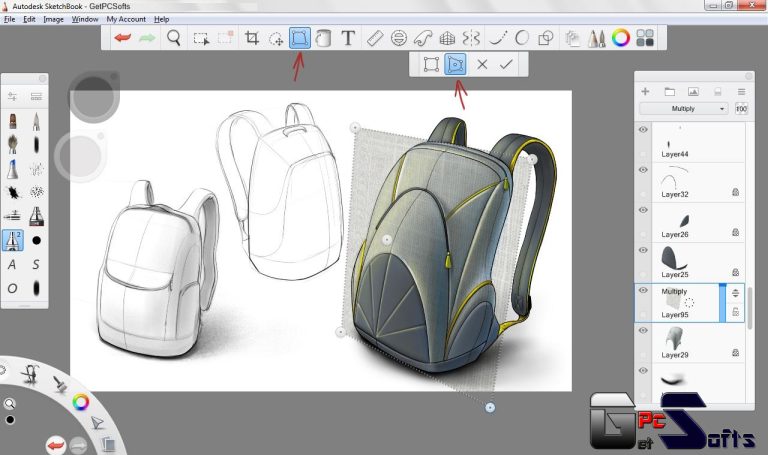Select the Text tool
This screenshot has width=768, height=455.
coord(348,38)
